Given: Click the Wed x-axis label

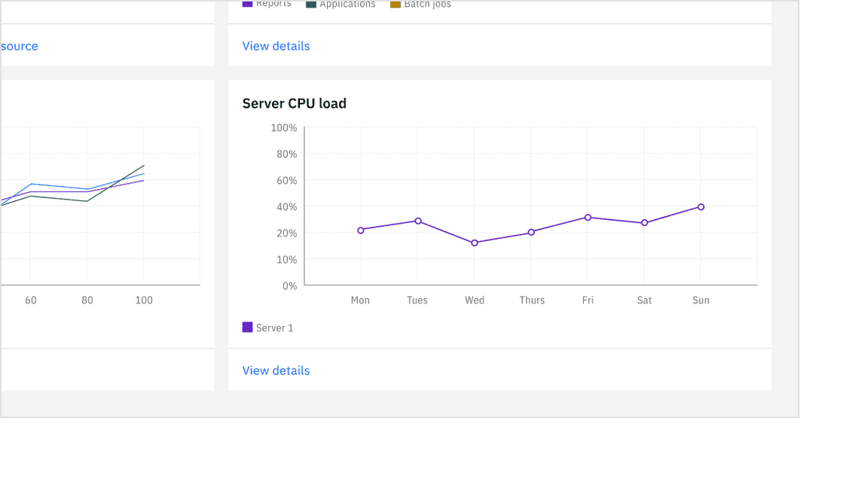Looking at the screenshot, I should 475,300.
